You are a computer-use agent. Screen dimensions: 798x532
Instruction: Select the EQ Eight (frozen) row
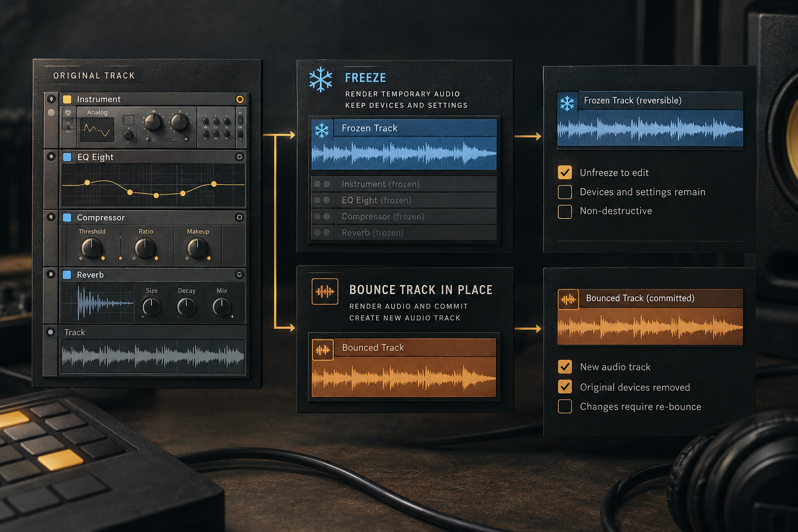click(404, 200)
